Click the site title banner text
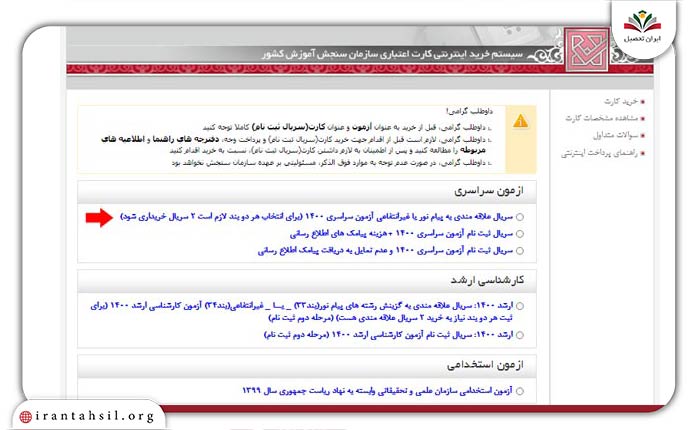Viewport: 700px width, 430px height. point(392,54)
